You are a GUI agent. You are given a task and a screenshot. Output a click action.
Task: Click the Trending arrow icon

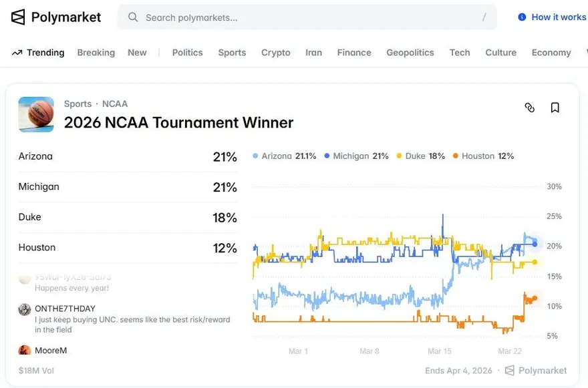[x=17, y=53]
